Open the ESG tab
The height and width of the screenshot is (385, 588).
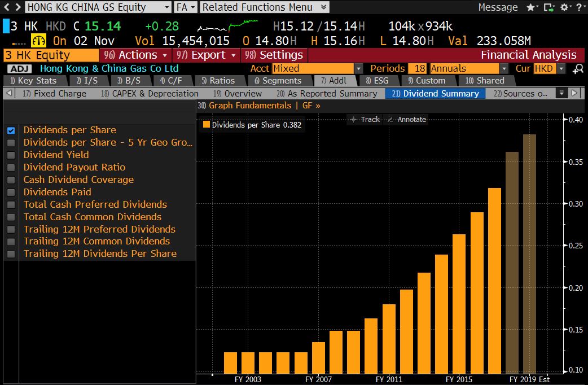379,81
